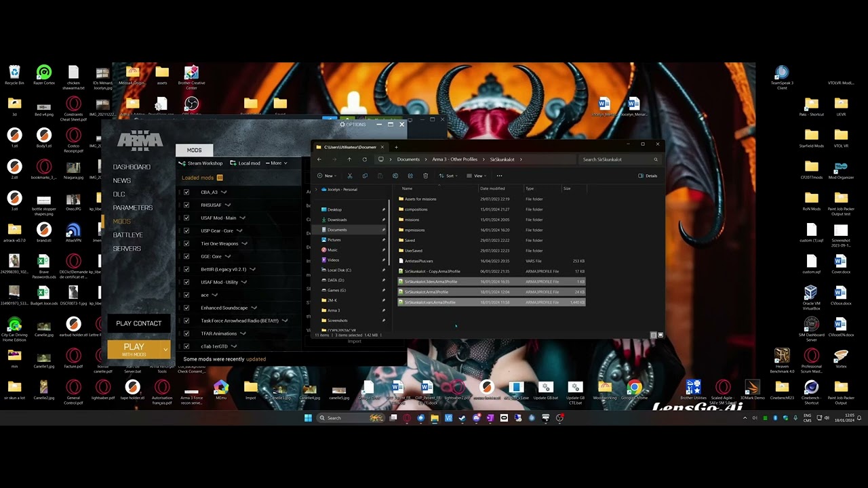
Task: Expand the Jocelyn - Personal tree node
Action: click(316, 190)
